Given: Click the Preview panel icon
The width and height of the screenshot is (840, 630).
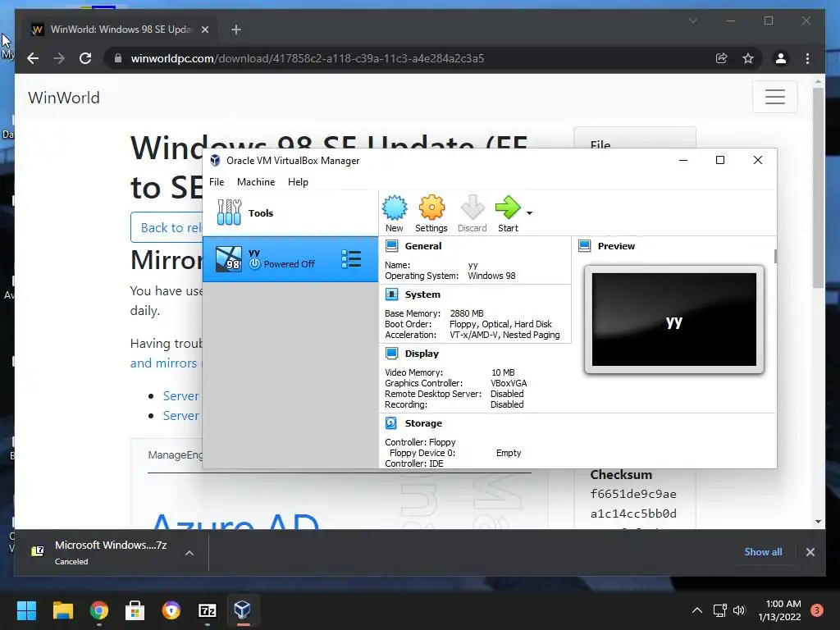Looking at the screenshot, I should [584, 246].
